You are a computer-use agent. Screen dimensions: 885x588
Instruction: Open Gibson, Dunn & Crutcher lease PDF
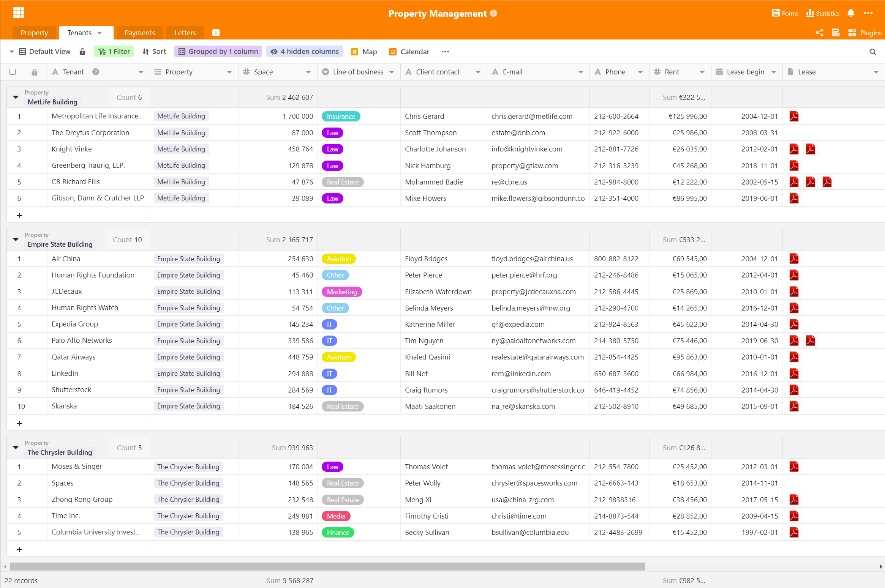click(794, 198)
